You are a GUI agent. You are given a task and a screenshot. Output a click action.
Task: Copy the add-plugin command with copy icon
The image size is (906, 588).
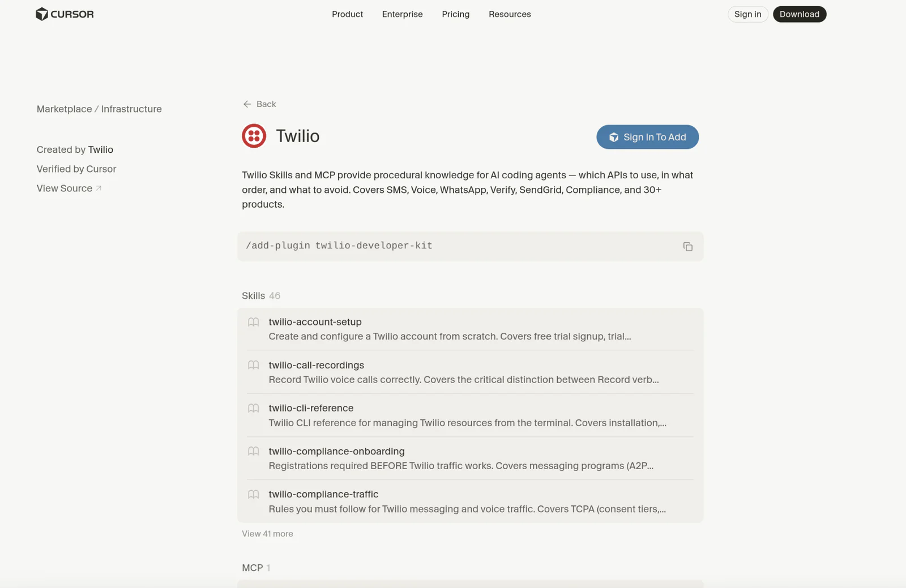687,246
